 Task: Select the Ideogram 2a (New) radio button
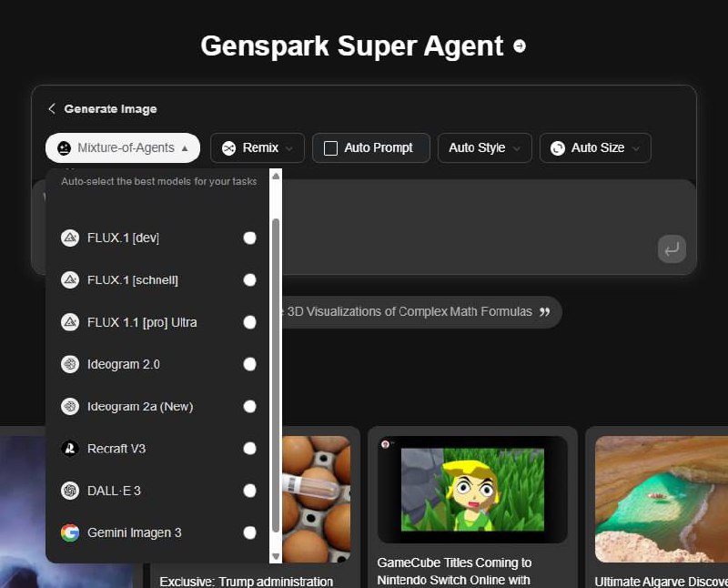(x=249, y=406)
